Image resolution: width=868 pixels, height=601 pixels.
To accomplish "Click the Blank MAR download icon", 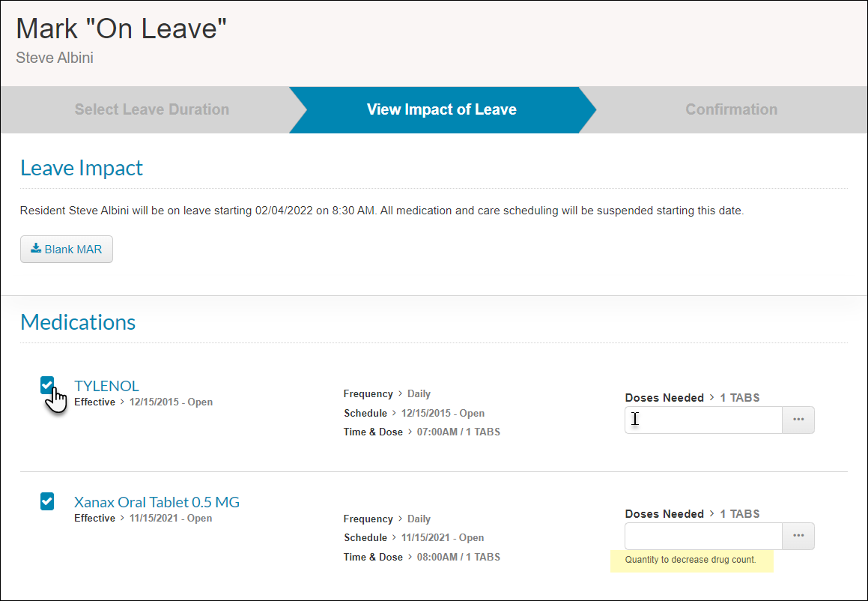I will [x=36, y=248].
